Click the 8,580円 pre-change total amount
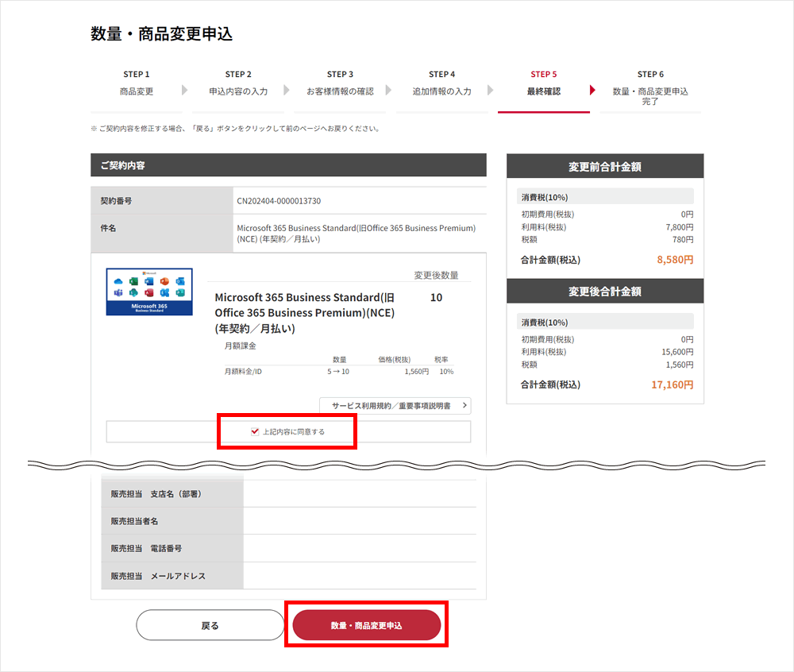 coord(675,260)
